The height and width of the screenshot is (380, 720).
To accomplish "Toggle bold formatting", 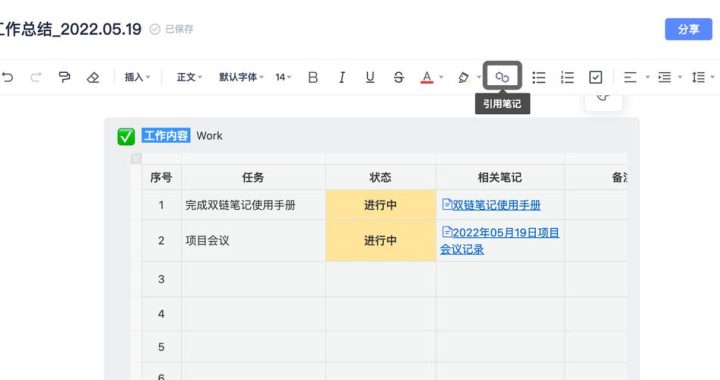I will tap(313, 77).
